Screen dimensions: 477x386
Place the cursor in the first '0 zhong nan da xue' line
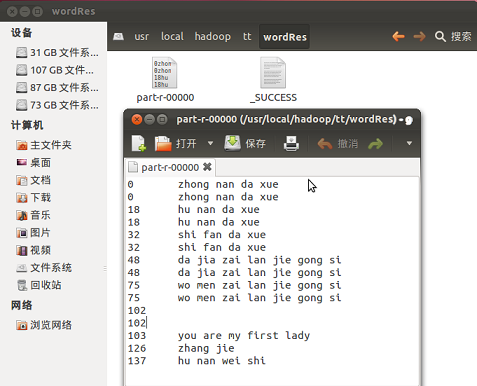pos(203,184)
